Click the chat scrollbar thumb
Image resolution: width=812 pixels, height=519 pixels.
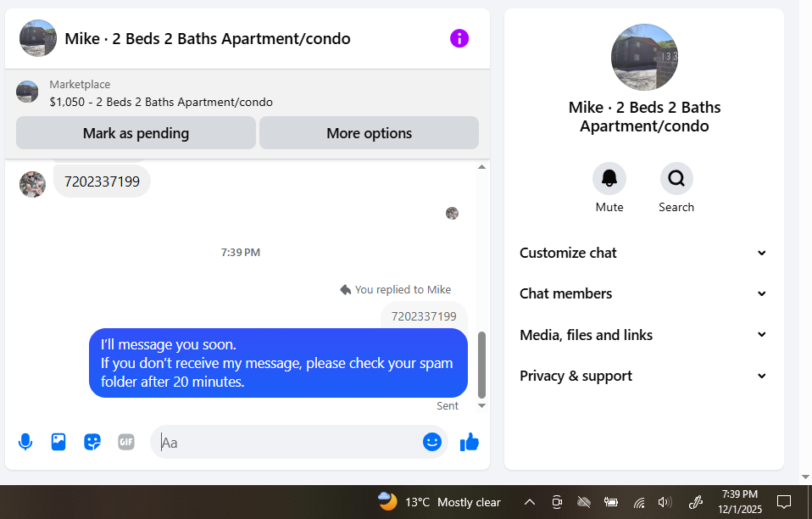click(x=481, y=365)
